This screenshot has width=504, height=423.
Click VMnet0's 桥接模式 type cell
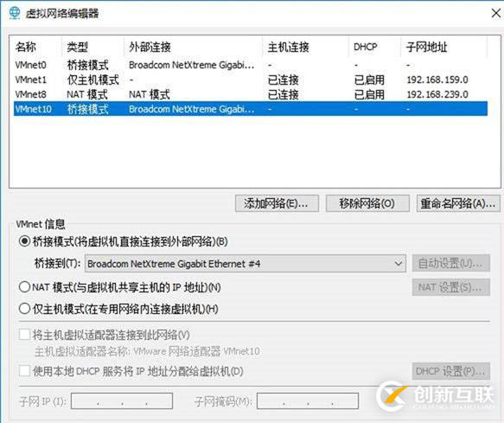point(88,65)
